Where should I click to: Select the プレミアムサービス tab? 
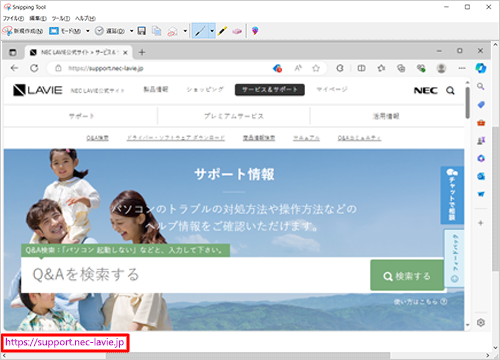[x=234, y=116]
